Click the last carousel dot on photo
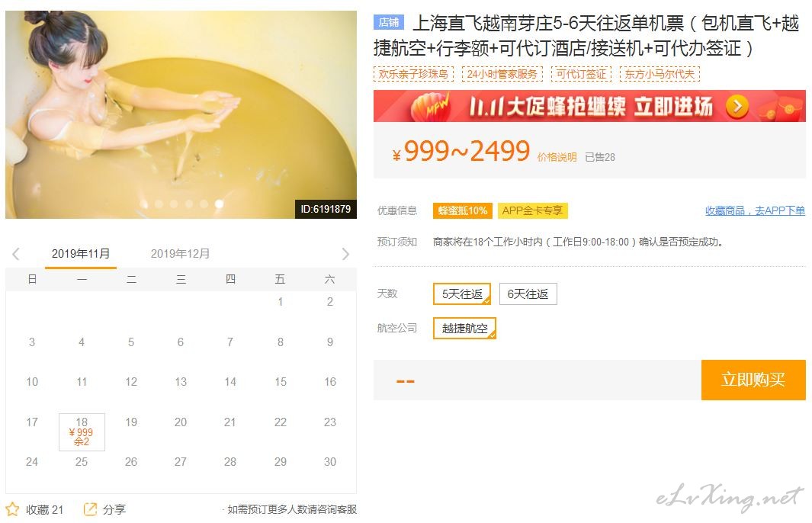The height and width of the screenshot is (523, 812). click(219, 204)
